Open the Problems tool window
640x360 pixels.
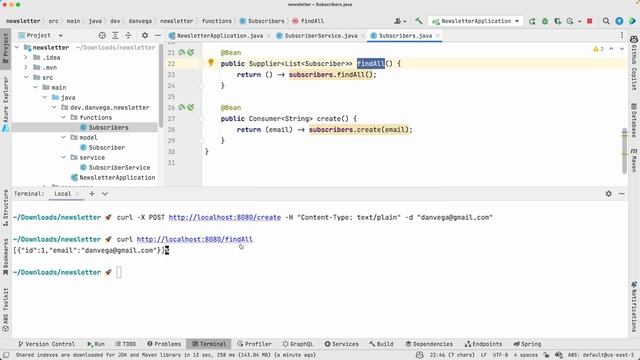coord(164,344)
